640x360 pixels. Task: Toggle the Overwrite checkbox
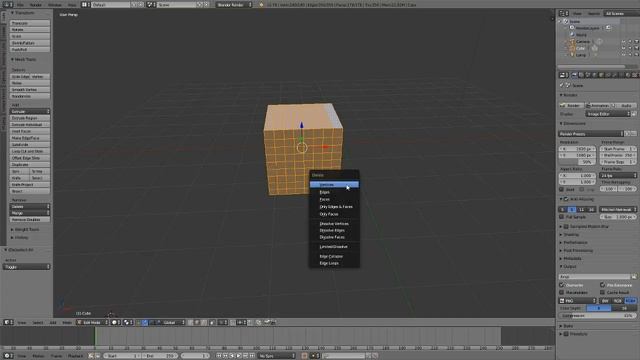(562, 285)
